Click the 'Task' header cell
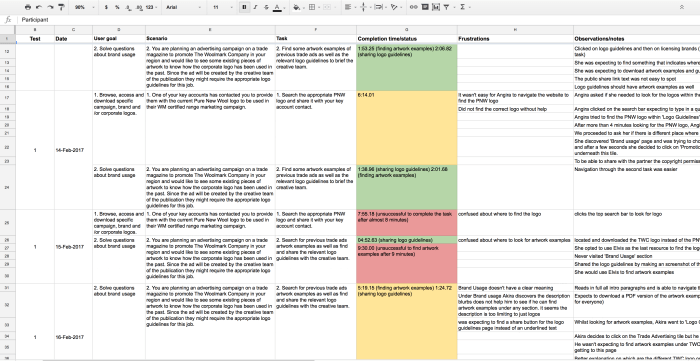This screenshot has height=361, width=700. (316, 39)
